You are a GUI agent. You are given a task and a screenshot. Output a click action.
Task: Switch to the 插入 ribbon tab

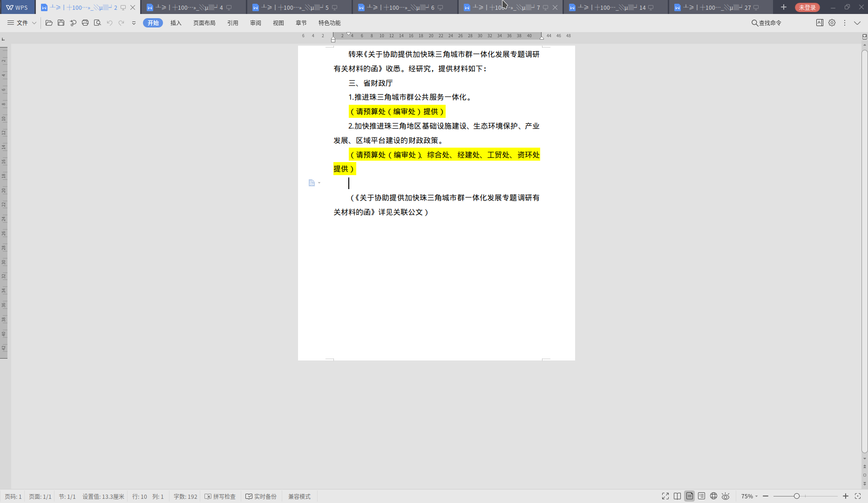tap(176, 23)
